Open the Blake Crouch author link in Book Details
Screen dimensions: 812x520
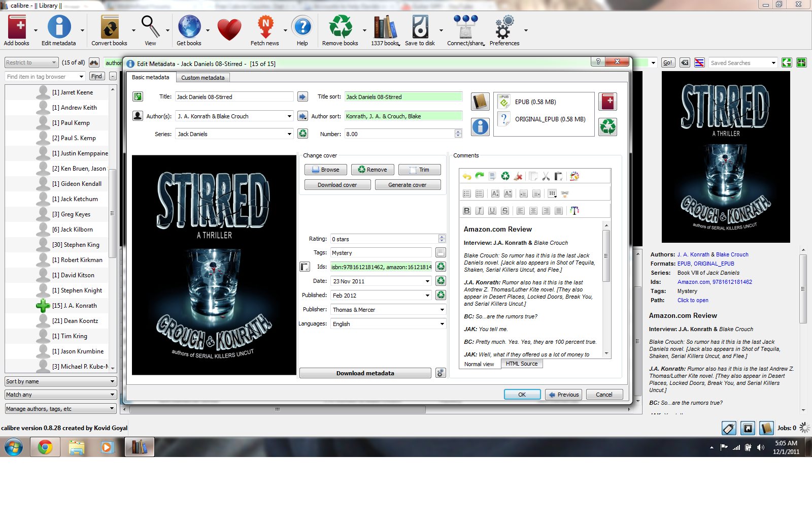(732, 254)
